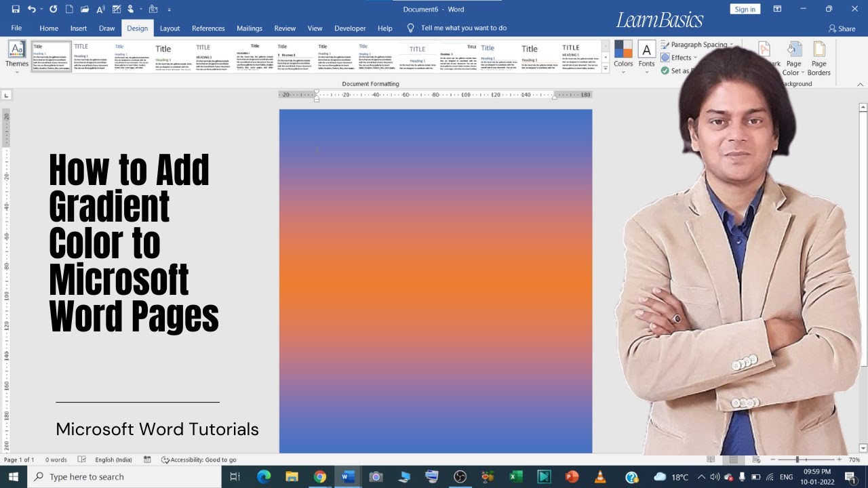Expand the Effects dropdown
Screen dimensions: 868x488
(695, 58)
